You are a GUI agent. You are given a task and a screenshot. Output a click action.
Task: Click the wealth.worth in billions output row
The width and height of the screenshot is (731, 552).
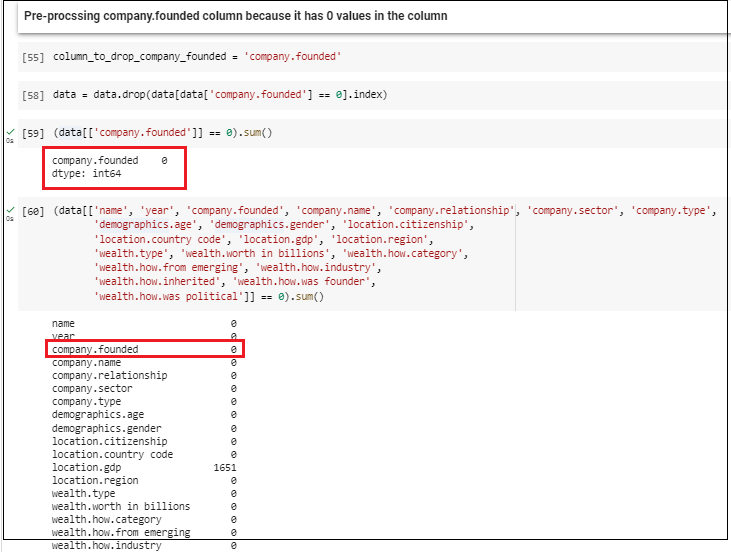pos(144,506)
